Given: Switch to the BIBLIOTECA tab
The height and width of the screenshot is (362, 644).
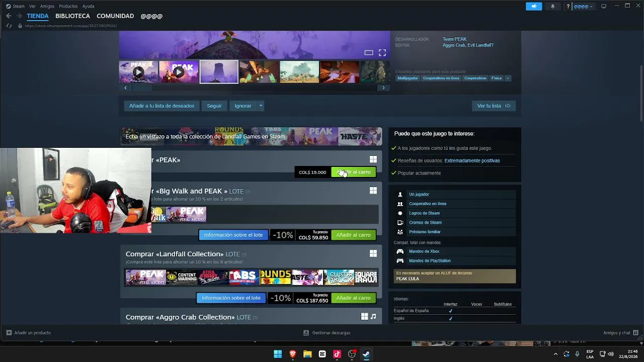Looking at the screenshot, I should [x=72, y=16].
